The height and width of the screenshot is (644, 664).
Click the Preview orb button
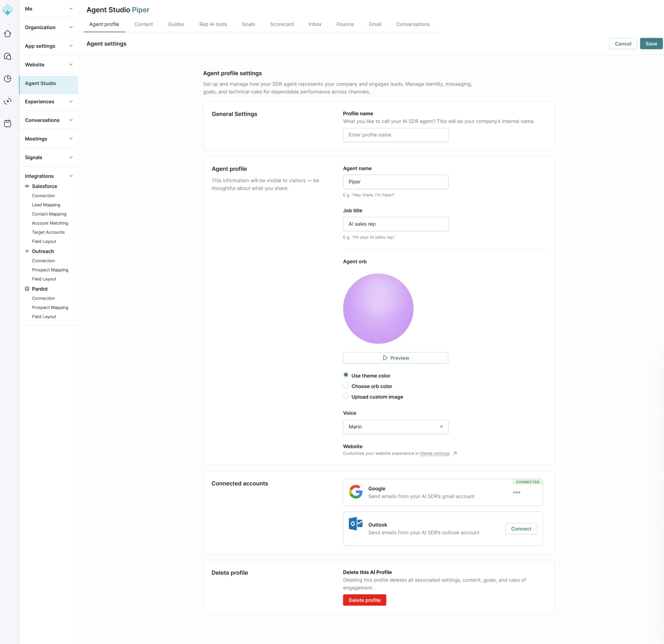(396, 358)
